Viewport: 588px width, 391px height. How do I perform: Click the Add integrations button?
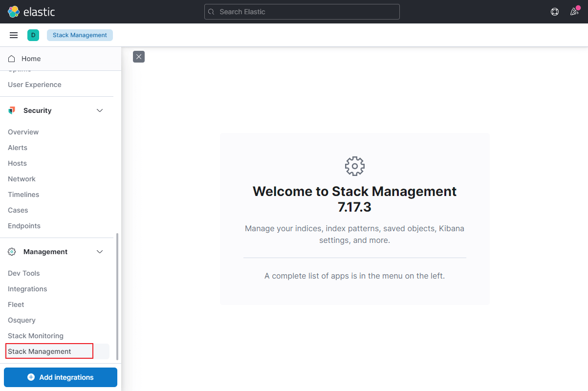pos(61,377)
